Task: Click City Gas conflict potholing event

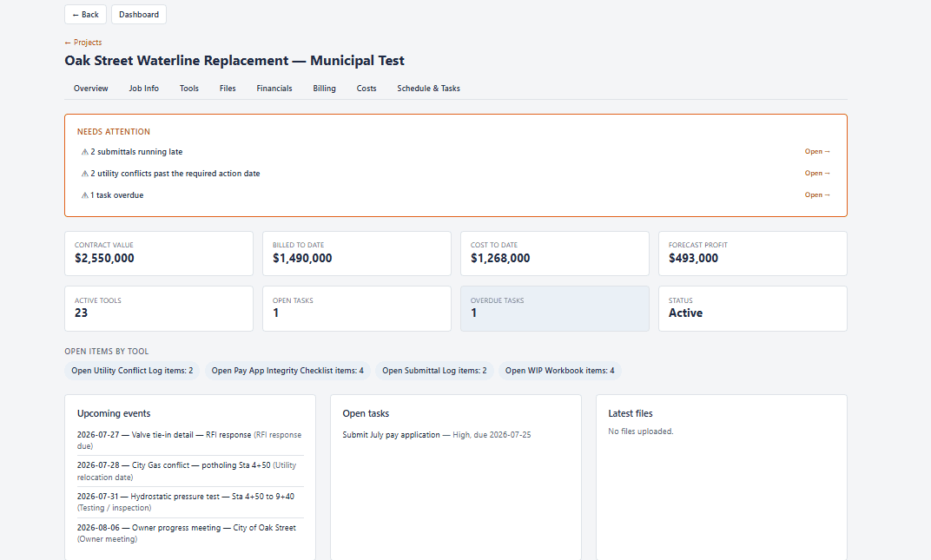Action: [190, 471]
